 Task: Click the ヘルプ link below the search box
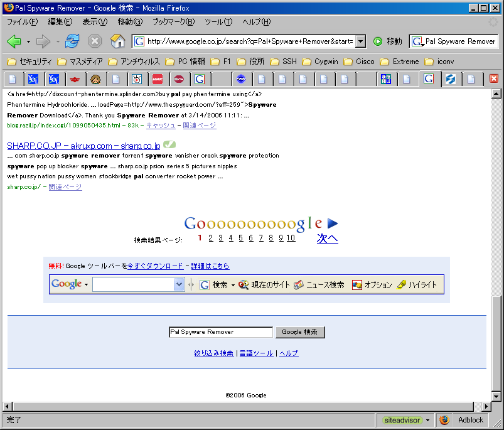289,353
